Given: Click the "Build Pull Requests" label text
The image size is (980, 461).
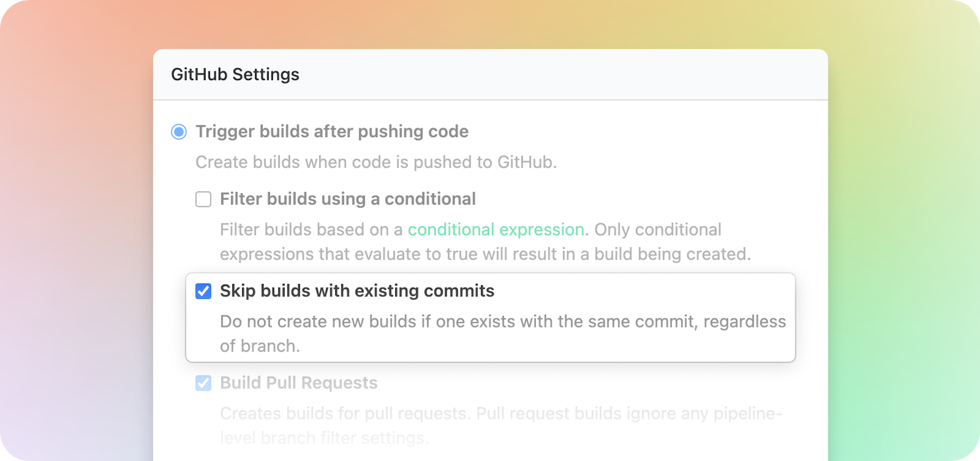Looking at the screenshot, I should [298, 383].
